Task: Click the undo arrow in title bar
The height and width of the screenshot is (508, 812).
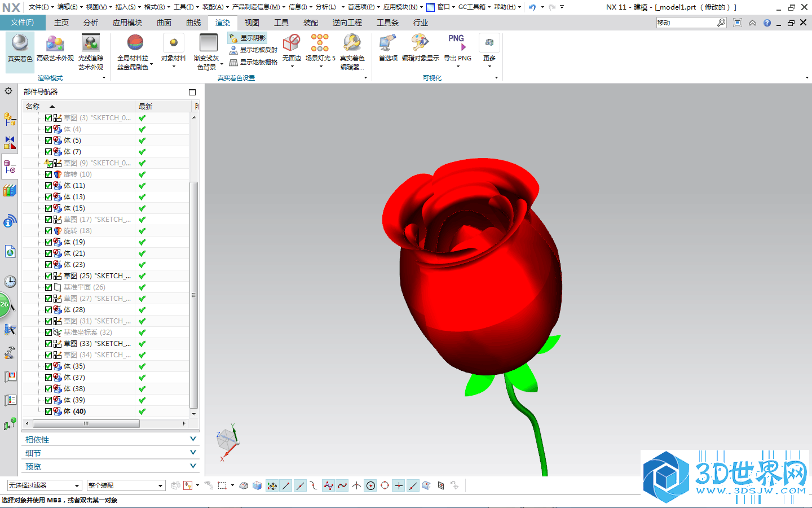Action: 532,7
